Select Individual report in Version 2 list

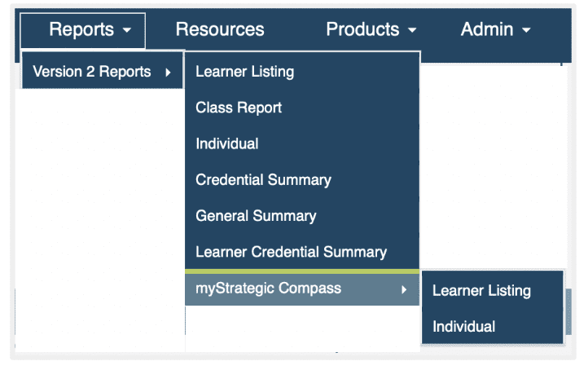(x=227, y=144)
